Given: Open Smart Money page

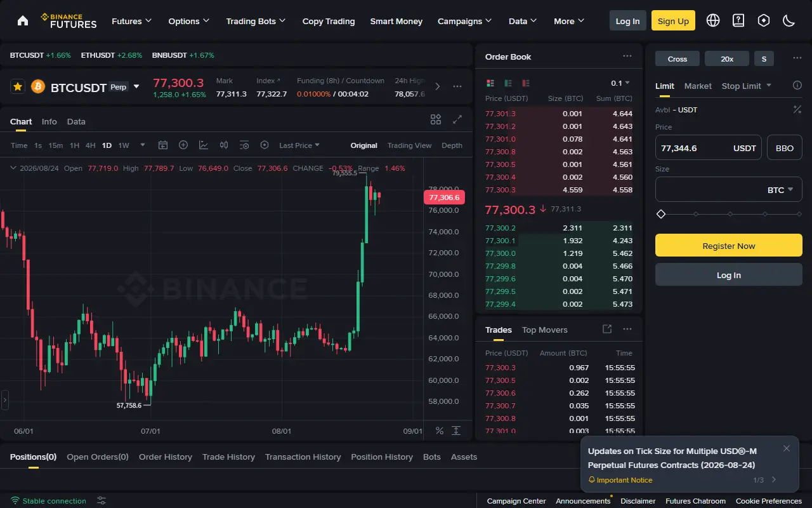Looking at the screenshot, I should [396, 21].
